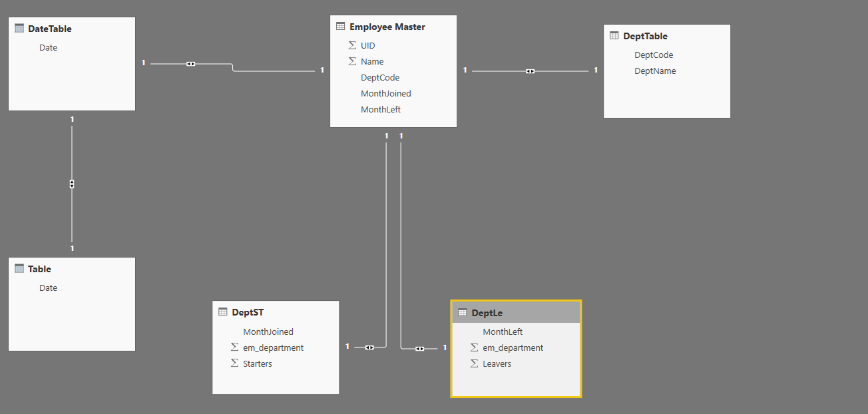
Task: Click the DeptName field in DeptTable
Action: click(655, 71)
